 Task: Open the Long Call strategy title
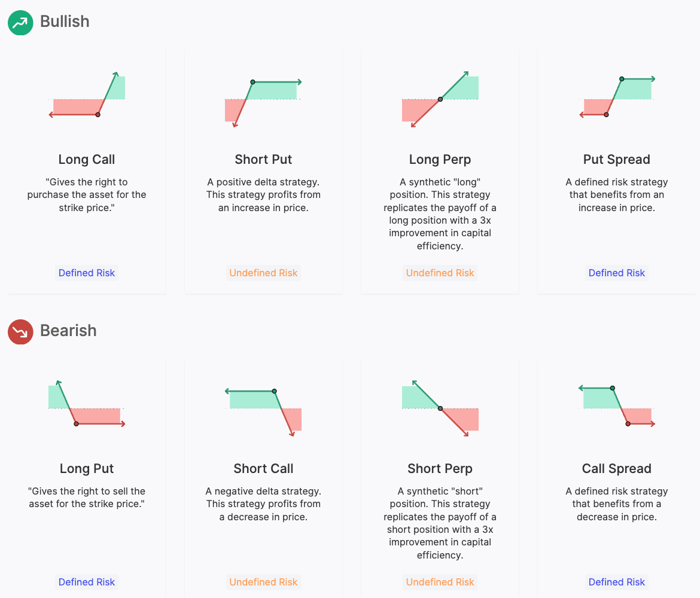click(87, 159)
